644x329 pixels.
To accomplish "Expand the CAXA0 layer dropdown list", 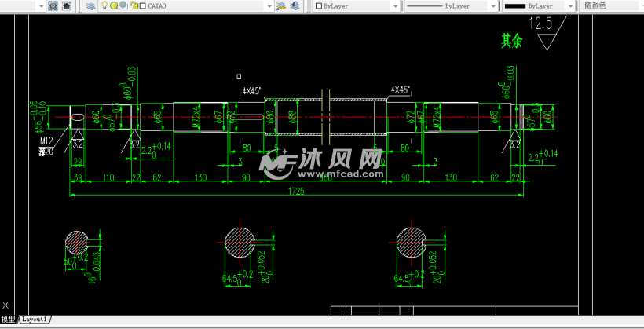I will point(269,5).
